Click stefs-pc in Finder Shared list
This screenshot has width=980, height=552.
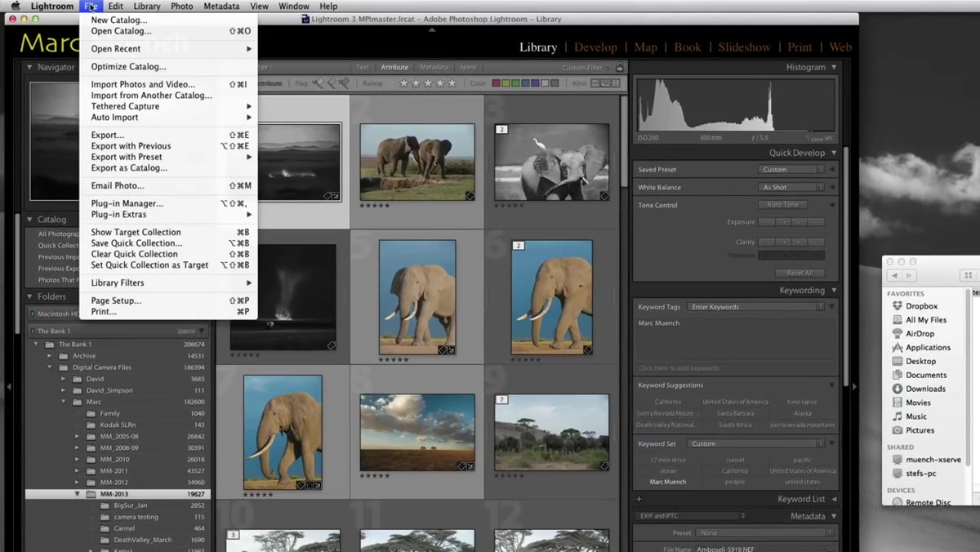(x=921, y=473)
